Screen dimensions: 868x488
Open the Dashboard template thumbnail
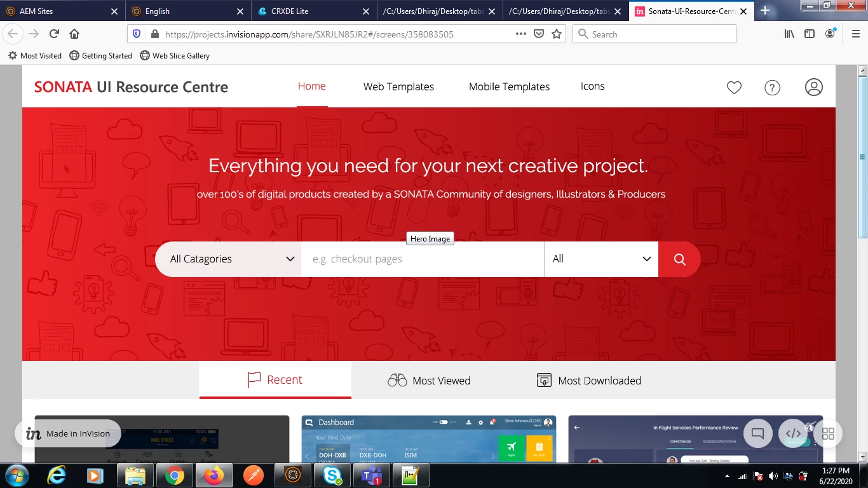(x=429, y=439)
